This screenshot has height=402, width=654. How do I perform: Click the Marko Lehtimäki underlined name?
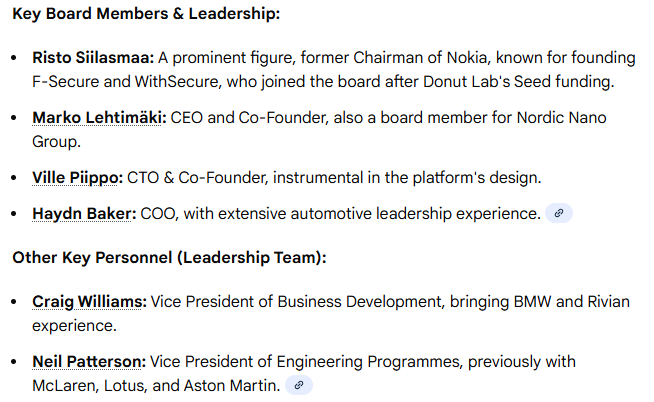[x=99, y=118]
